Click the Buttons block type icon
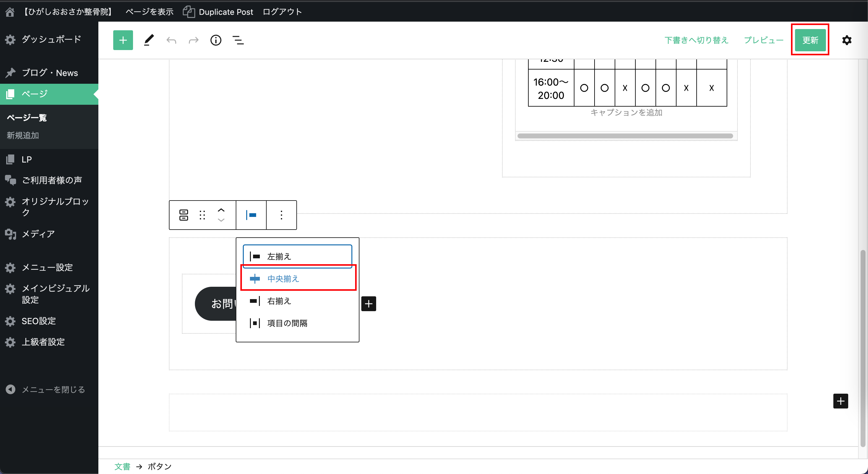Viewport: 868px width, 474px height. [x=184, y=215]
